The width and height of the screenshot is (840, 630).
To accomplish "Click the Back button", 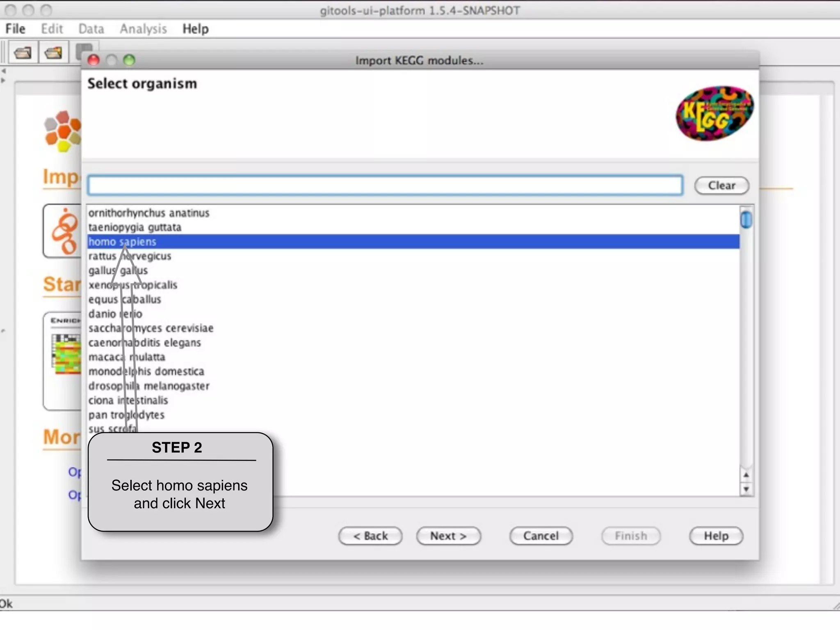I will 370,536.
